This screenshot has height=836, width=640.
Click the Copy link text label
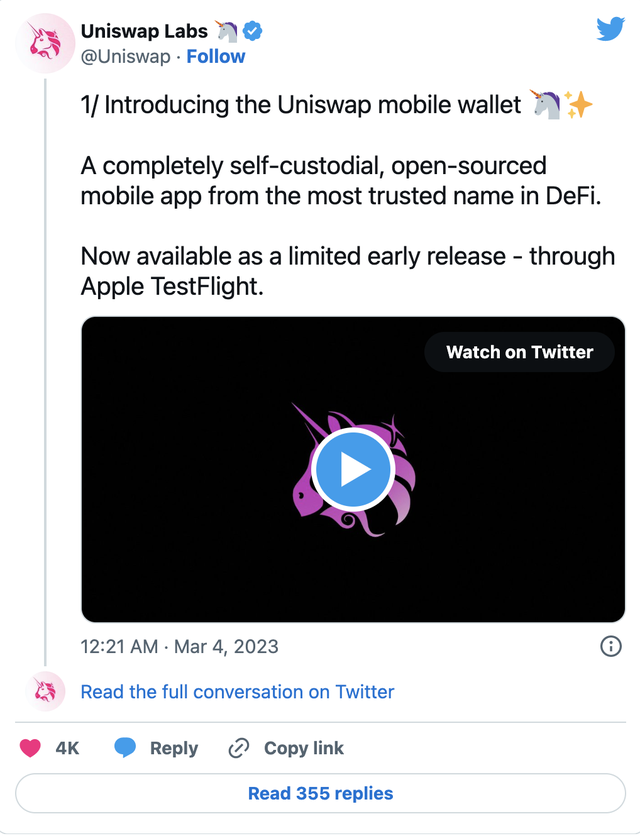click(x=304, y=748)
